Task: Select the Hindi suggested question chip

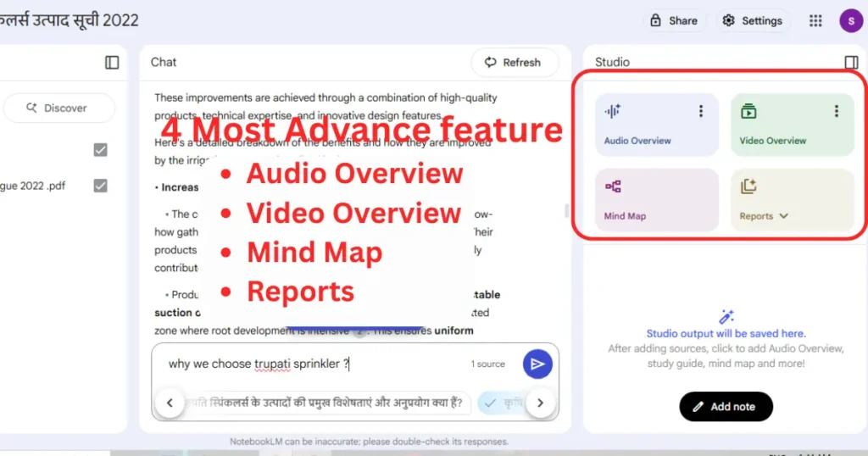Action: pos(326,403)
